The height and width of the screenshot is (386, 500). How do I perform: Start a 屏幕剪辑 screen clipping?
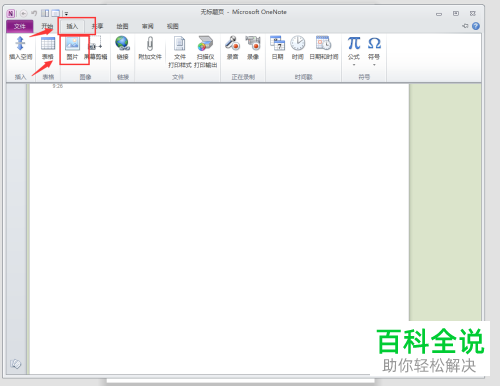coord(96,48)
